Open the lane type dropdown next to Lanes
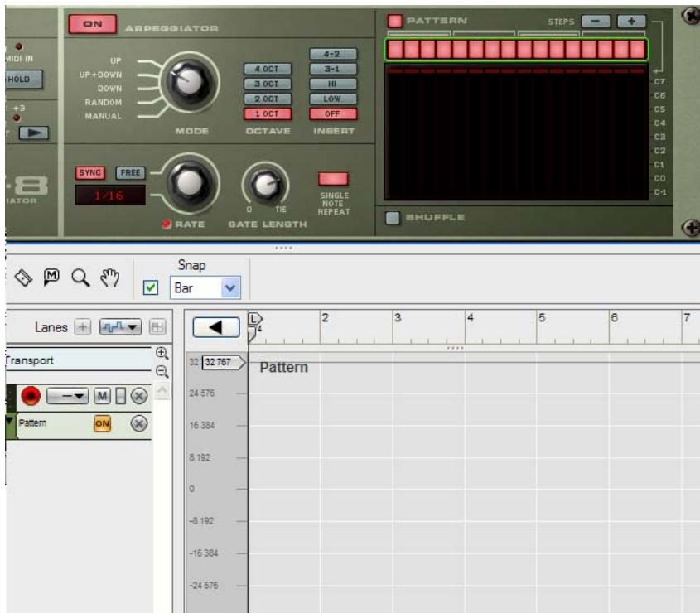 click(x=120, y=326)
